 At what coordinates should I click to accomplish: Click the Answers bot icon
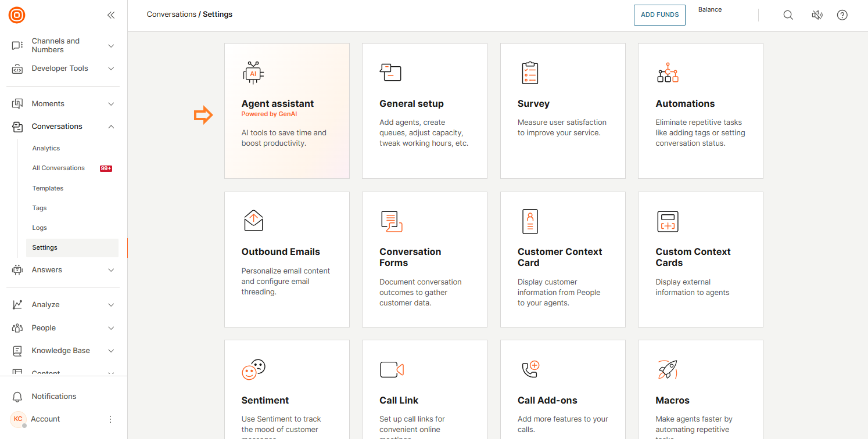17,270
